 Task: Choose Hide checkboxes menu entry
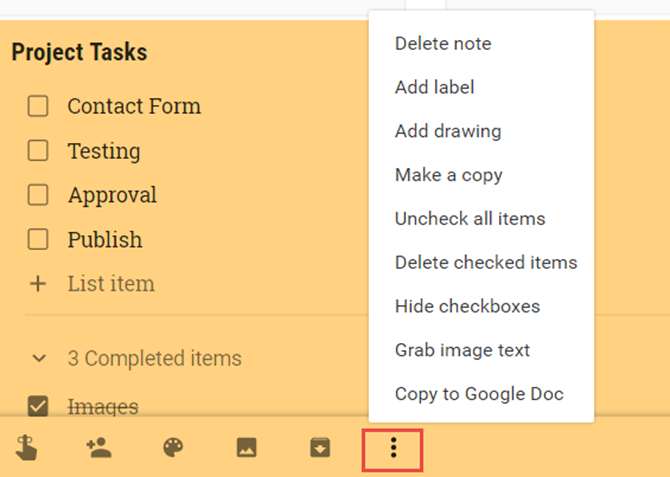[x=467, y=306]
